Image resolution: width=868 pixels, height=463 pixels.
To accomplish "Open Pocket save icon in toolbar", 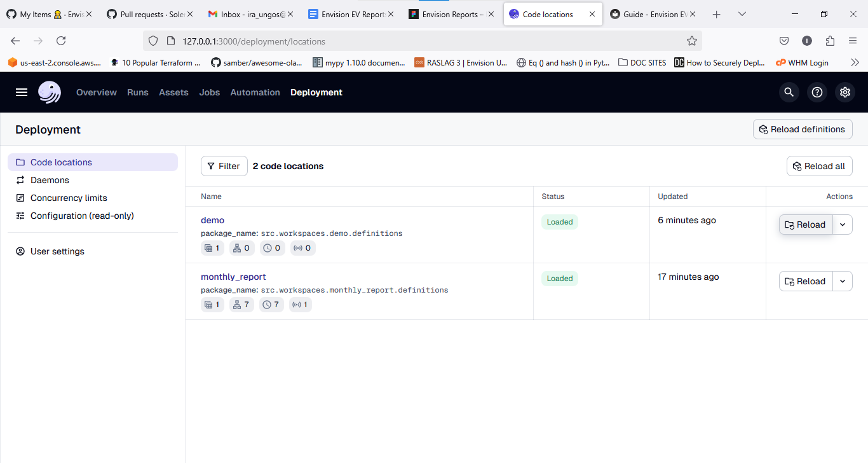I will 784,41.
